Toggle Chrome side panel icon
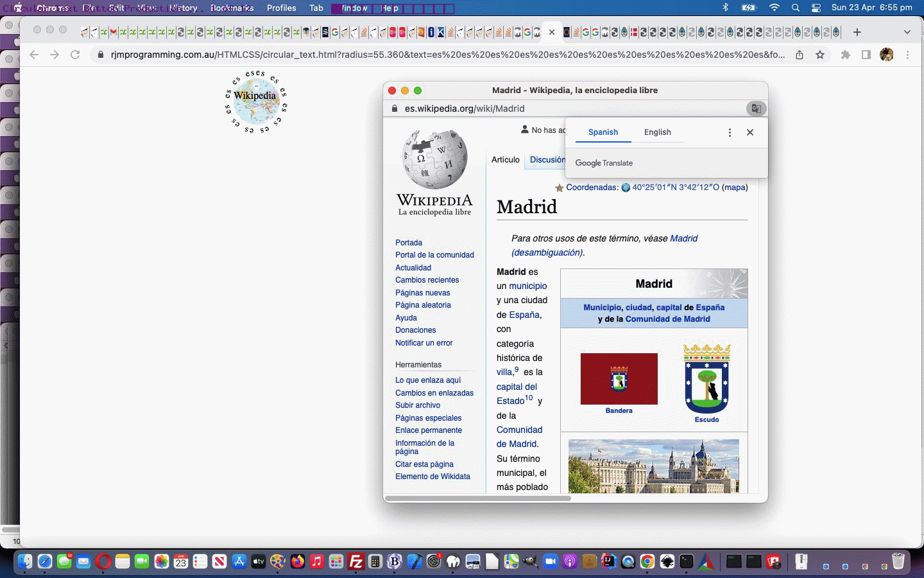Screen dimensions: 924x578 pos(866,55)
